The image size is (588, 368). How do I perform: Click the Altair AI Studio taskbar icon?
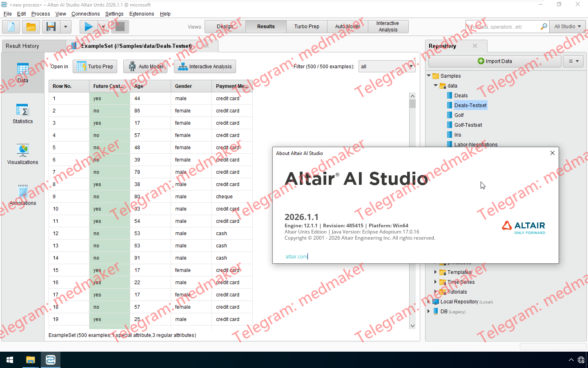[x=51, y=360]
